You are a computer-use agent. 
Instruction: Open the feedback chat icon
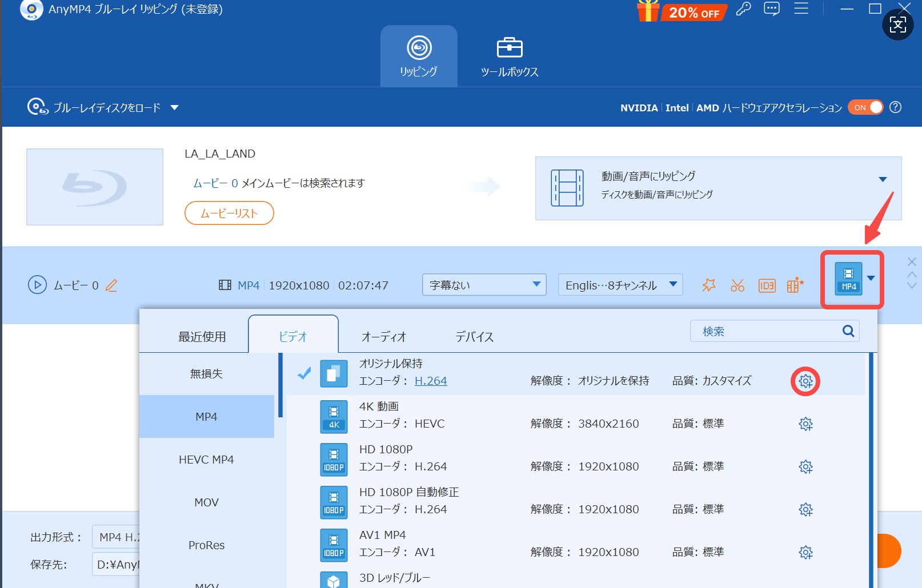click(771, 9)
